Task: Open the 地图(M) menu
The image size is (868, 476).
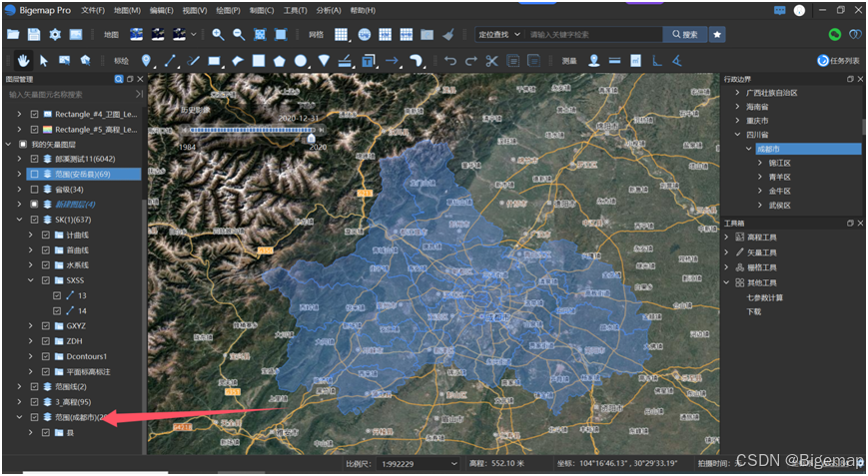Action: point(127,11)
